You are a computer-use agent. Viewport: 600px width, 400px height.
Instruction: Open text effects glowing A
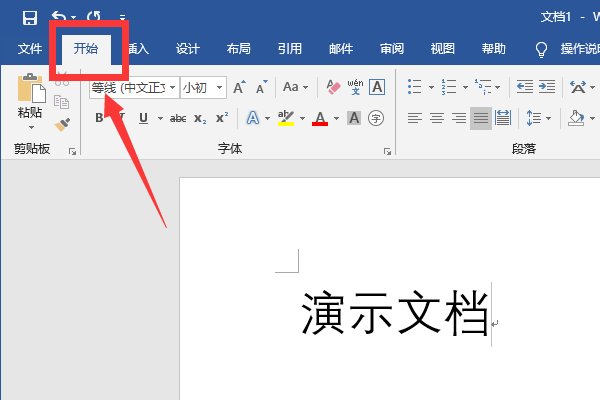coord(253,118)
